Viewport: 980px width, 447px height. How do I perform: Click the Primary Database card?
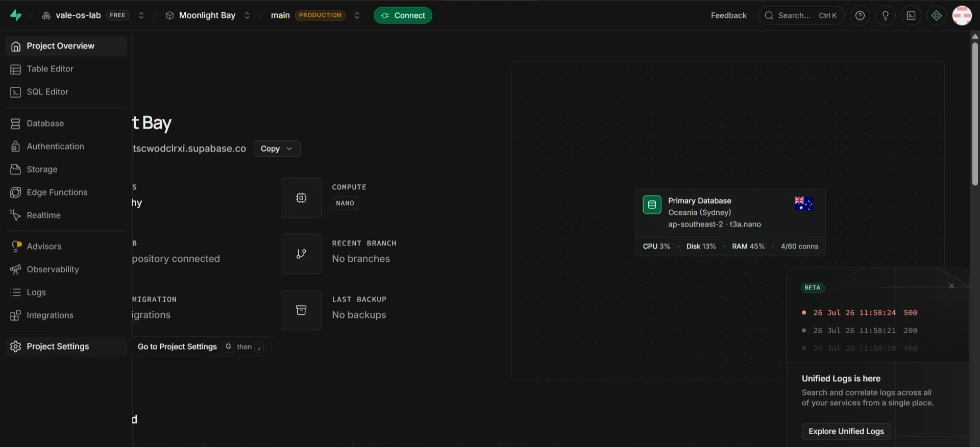[x=730, y=222]
